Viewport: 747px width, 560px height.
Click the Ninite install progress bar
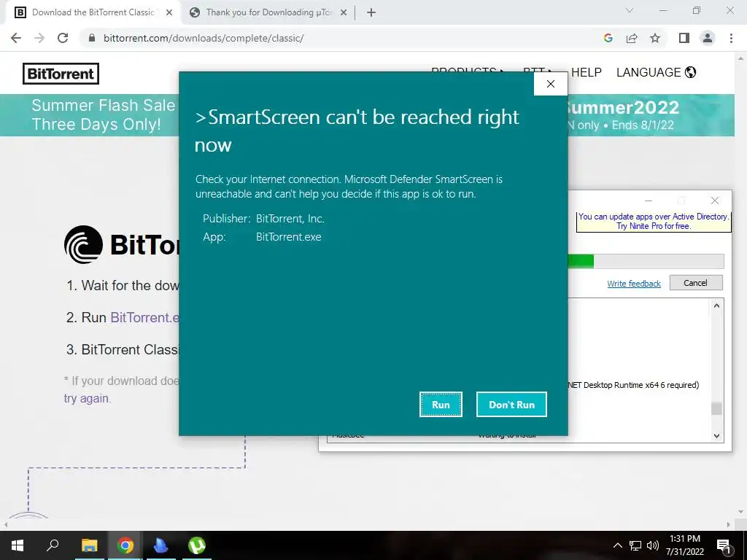pos(646,262)
